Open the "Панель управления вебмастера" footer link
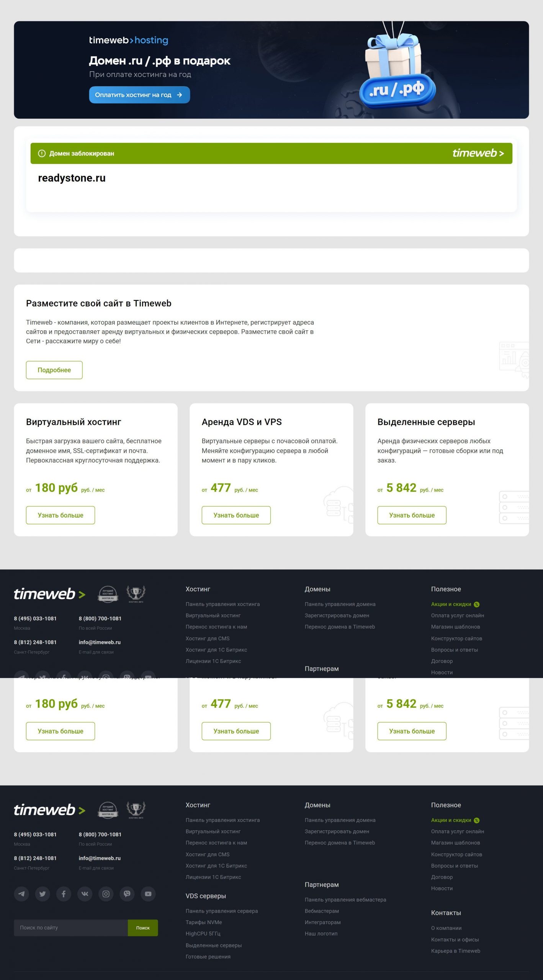Image resolution: width=543 pixels, height=980 pixels. click(x=345, y=900)
